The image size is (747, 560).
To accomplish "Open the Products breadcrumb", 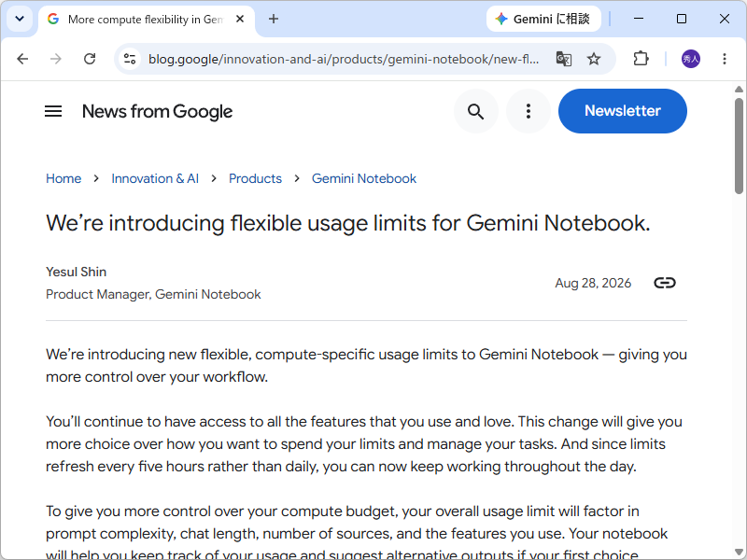I will [255, 178].
